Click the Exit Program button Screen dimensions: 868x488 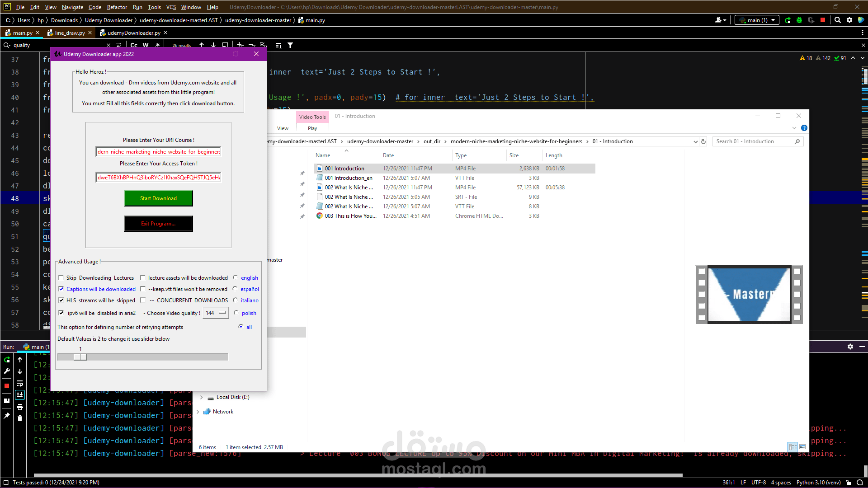pyautogui.click(x=158, y=224)
